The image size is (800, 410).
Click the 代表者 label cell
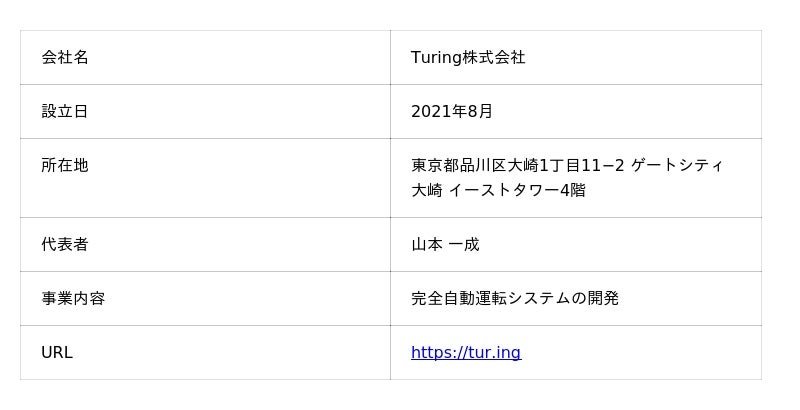pos(65,245)
